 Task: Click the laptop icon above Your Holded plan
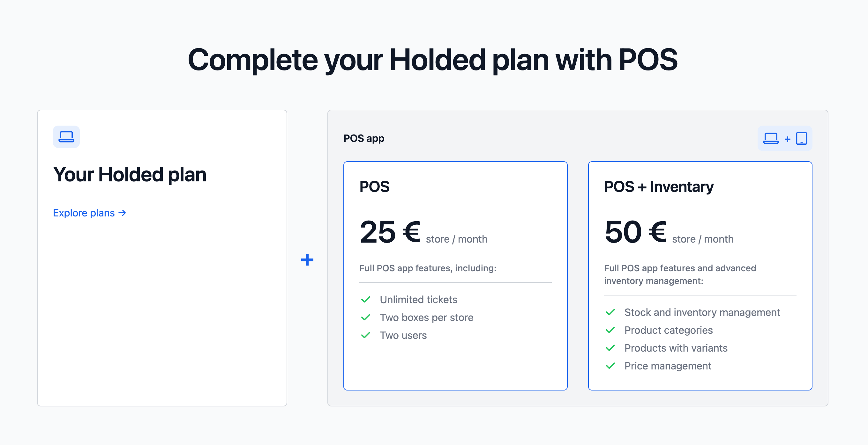point(66,137)
